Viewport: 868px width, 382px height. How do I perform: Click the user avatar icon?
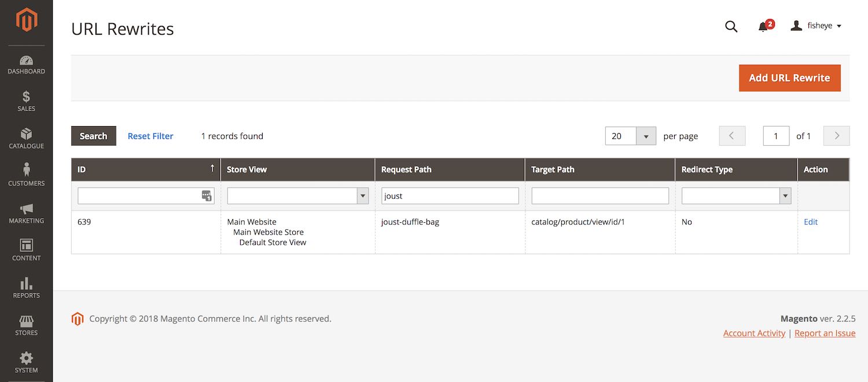click(796, 25)
